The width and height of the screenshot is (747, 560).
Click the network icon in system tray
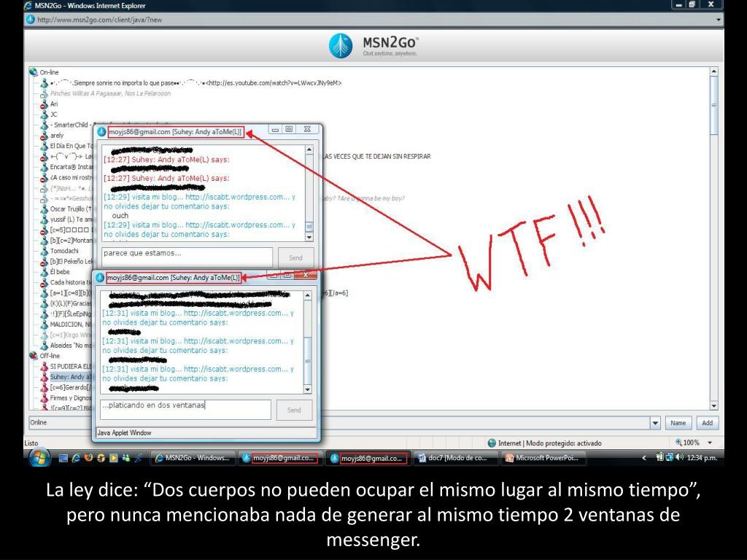[670, 457]
